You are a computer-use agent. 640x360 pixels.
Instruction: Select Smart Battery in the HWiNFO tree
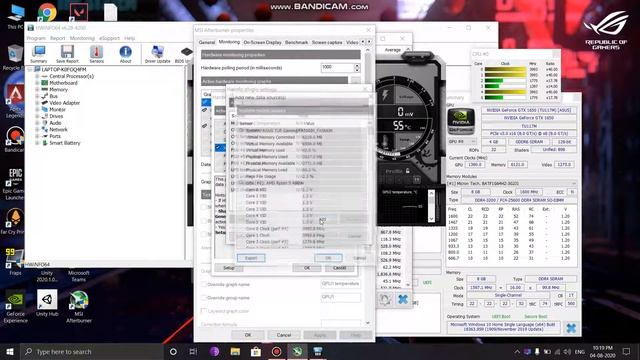(x=64, y=143)
